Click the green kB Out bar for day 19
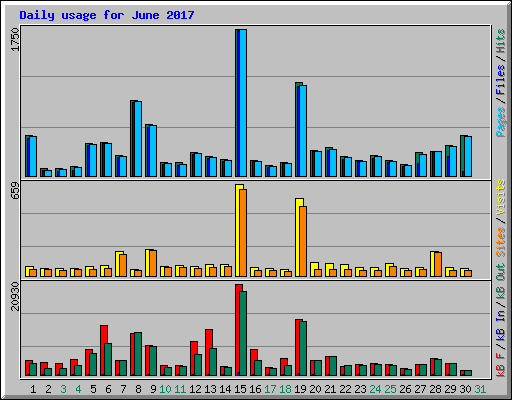The image size is (512, 400). pyautogui.click(x=303, y=349)
